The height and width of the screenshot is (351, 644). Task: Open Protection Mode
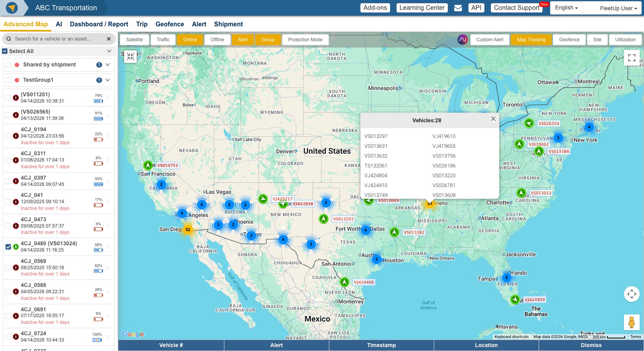305,40
